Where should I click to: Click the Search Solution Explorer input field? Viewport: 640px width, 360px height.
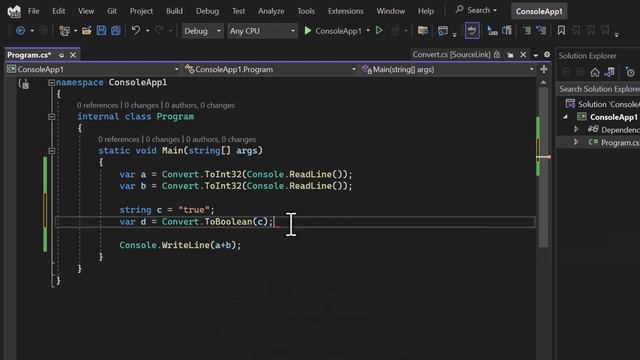pos(598,89)
